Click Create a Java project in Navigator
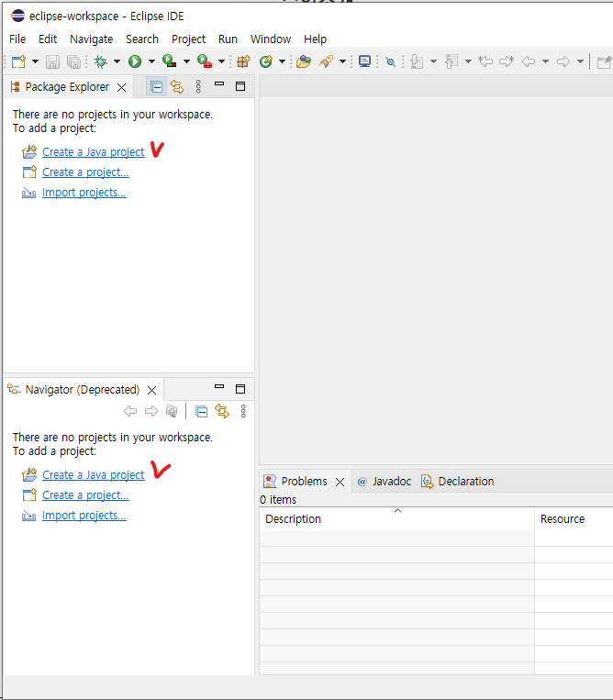Screen dimensions: 613x700 pyautogui.click(x=94, y=475)
